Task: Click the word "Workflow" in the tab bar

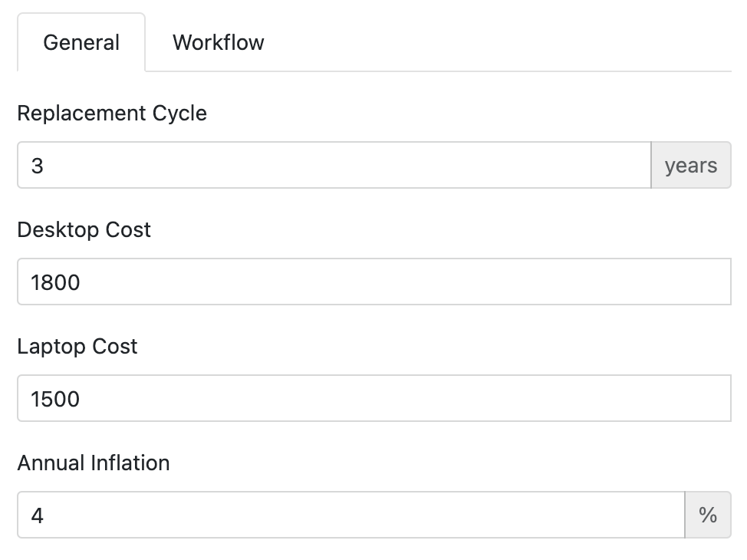Action: click(218, 42)
